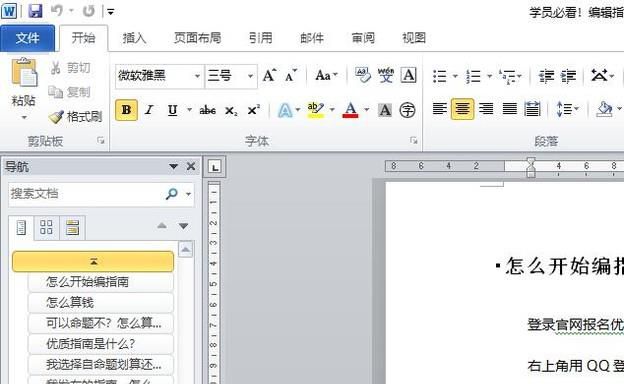Image resolution: width=624 pixels, height=384 pixels.
Task: Align text left
Action: coord(439,109)
